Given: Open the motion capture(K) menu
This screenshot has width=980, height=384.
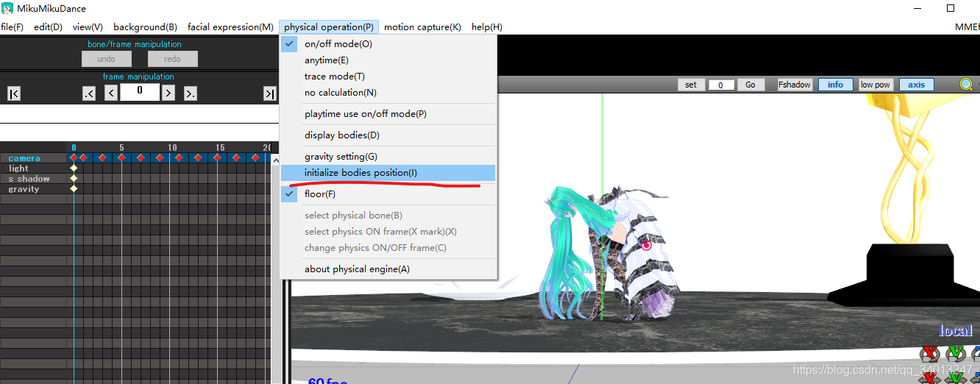Looking at the screenshot, I should click(x=422, y=27).
